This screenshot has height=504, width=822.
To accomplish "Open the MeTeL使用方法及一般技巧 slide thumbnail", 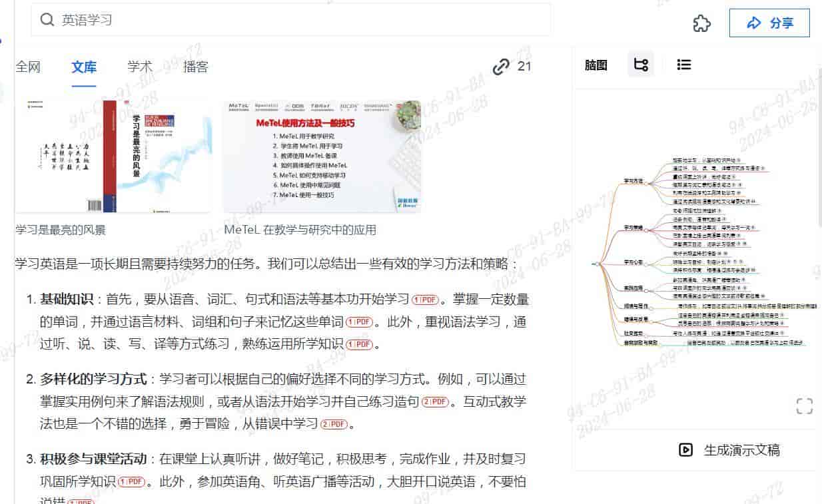I will tap(322, 156).
